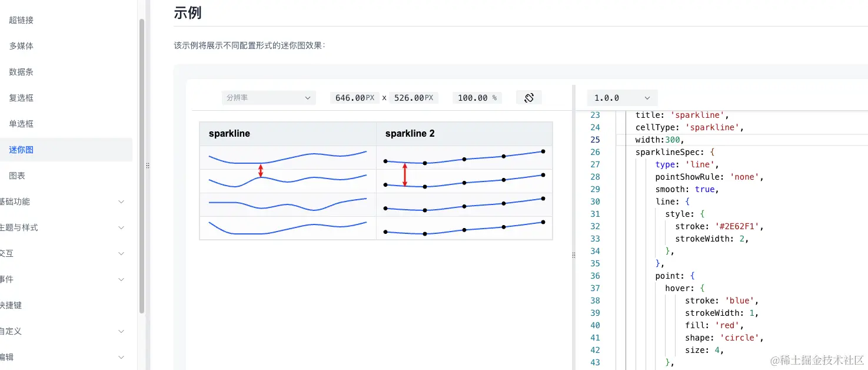The width and height of the screenshot is (868, 370).
Task: Click the rotate screen orientation icon
Action: point(528,98)
